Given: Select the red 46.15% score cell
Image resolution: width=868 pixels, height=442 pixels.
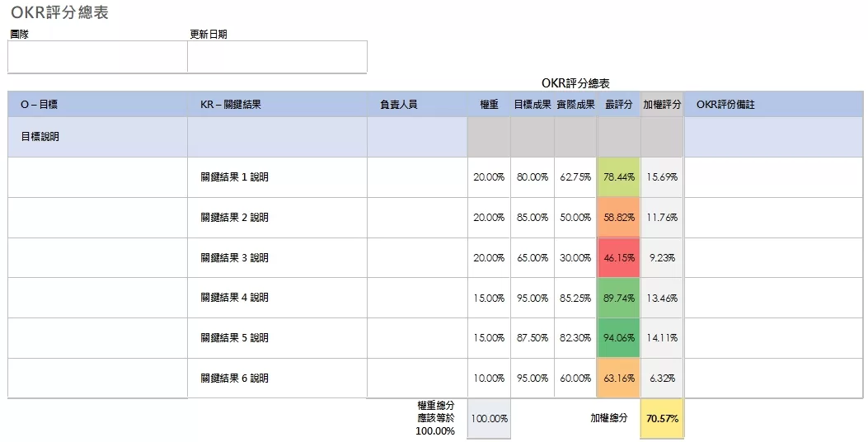Looking at the screenshot, I should pyautogui.click(x=618, y=258).
